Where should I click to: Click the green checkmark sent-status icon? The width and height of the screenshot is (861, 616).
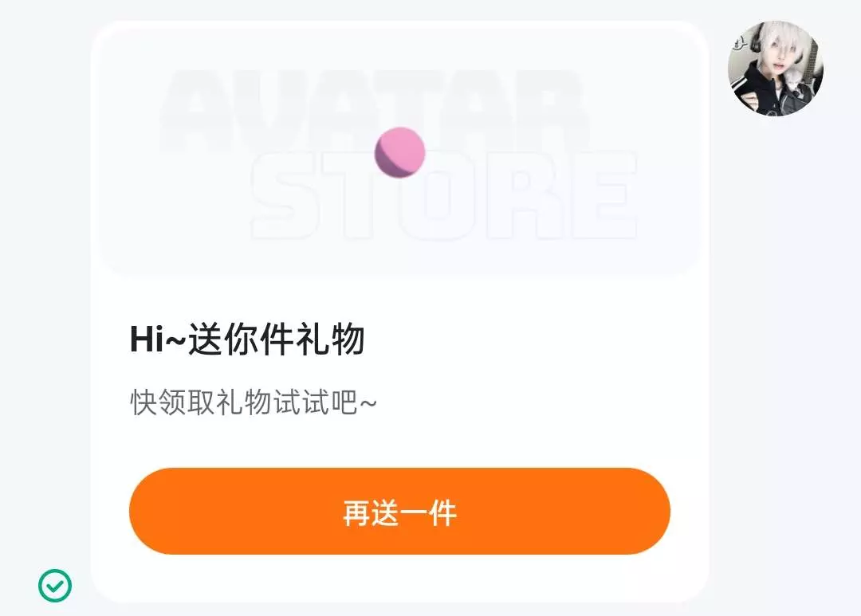(x=55, y=585)
